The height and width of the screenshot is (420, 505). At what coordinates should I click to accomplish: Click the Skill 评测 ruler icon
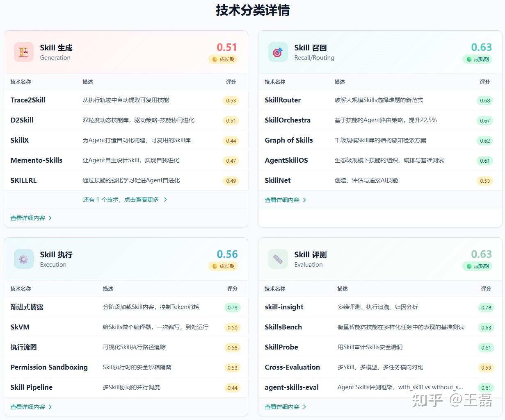click(278, 259)
